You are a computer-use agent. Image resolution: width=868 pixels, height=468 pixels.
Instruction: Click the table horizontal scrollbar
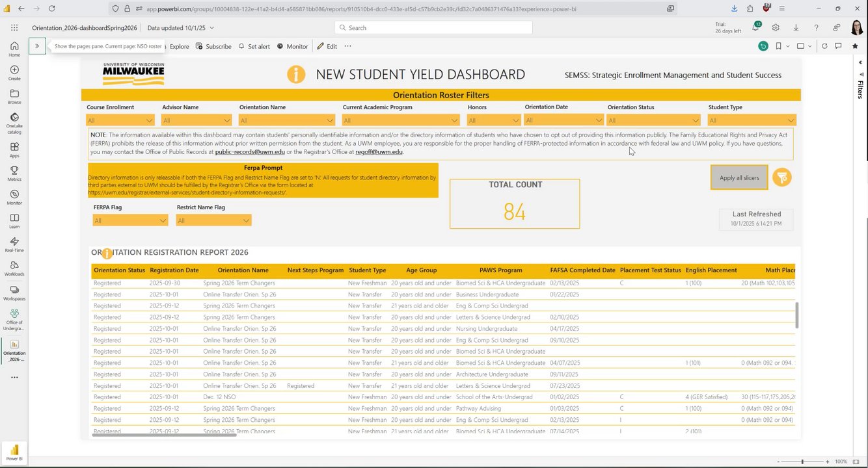164,434
